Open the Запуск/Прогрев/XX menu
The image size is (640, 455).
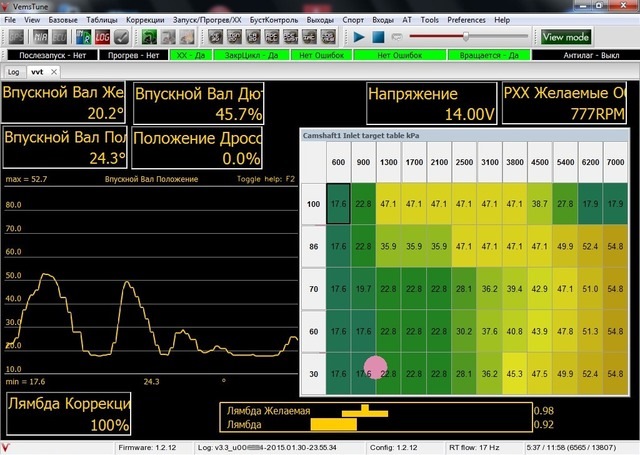pyautogui.click(x=207, y=20)
